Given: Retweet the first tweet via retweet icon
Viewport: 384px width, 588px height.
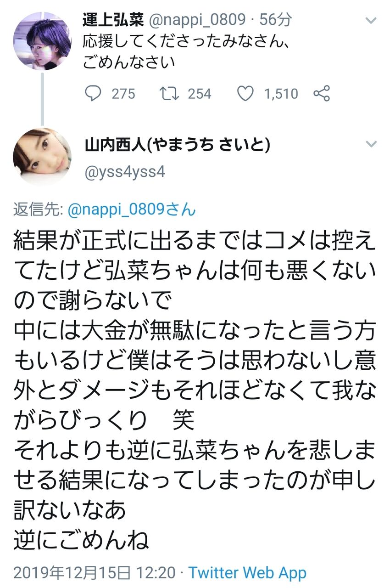Looking at the screenshot, I should pyautogui.click(x=169, y=94).
